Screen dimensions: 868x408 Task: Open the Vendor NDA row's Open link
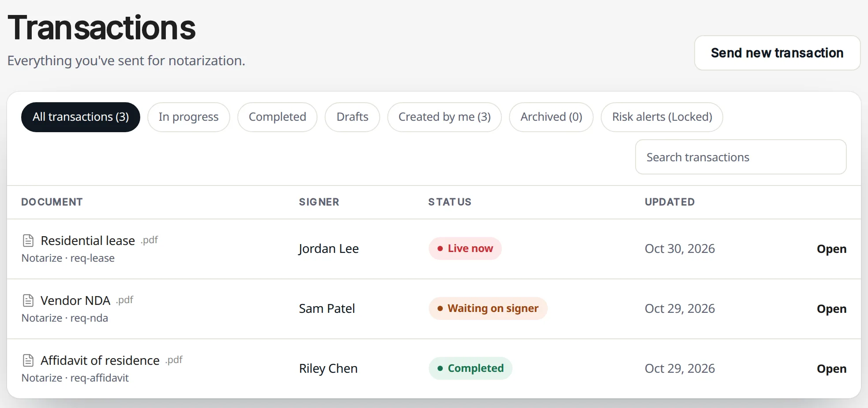coord(831,309)
